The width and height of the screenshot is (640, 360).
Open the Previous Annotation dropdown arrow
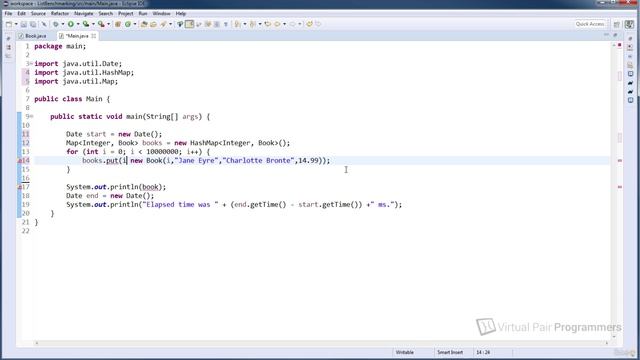260,24
